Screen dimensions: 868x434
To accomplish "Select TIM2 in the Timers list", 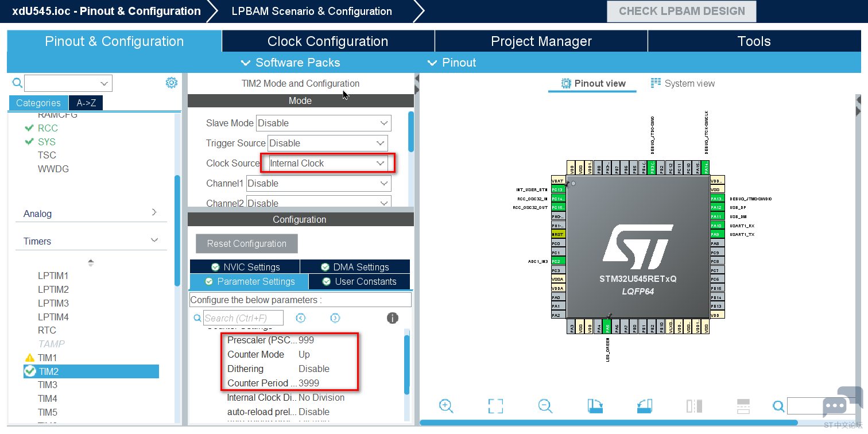I will 91,371.
